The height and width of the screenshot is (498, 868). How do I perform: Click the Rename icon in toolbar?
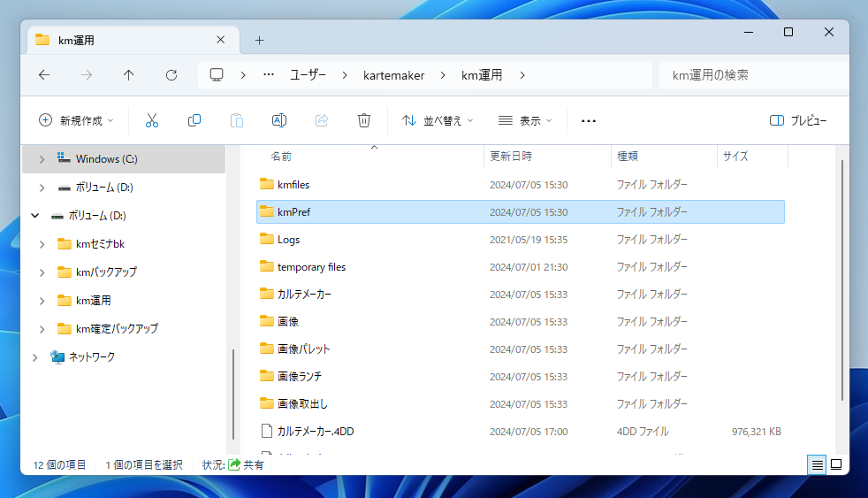[278, 120]
